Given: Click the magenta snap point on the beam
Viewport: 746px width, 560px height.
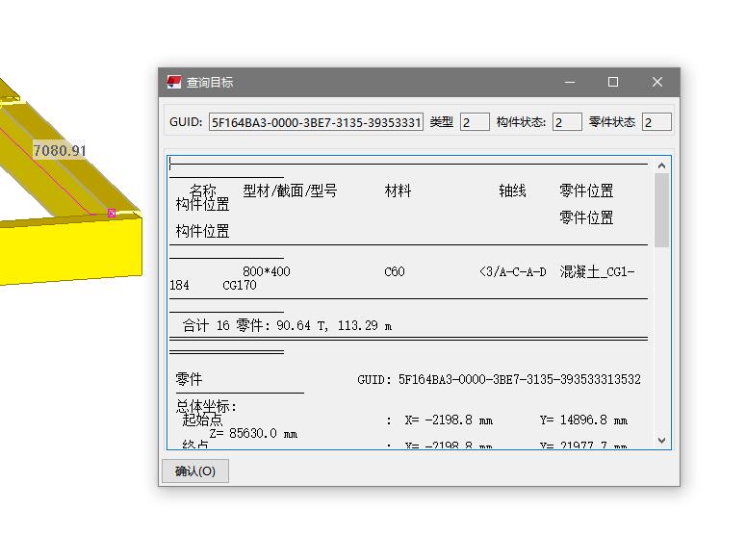Looking at the screenshot, I should tap(112, 213).
